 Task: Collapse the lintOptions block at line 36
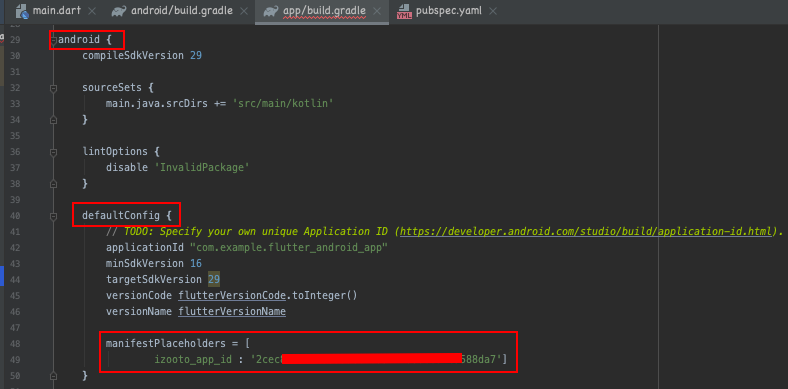click(53, 152)
